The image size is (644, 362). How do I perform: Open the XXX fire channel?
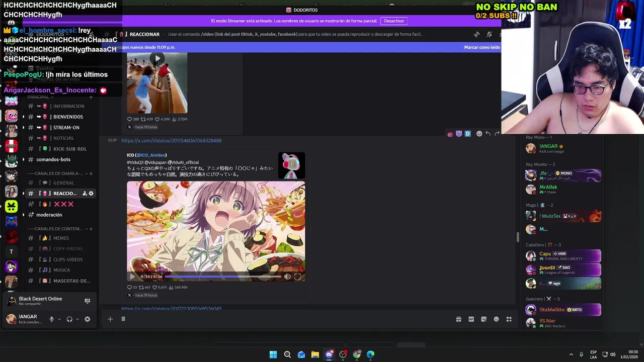60,204
